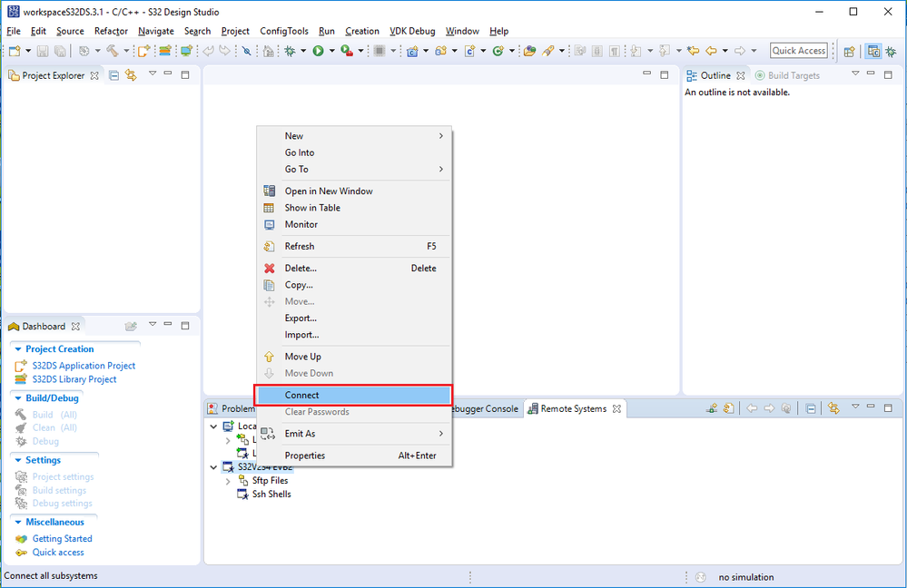Click Define a connection icon in Remote Systems

click(x=712, y=408)
